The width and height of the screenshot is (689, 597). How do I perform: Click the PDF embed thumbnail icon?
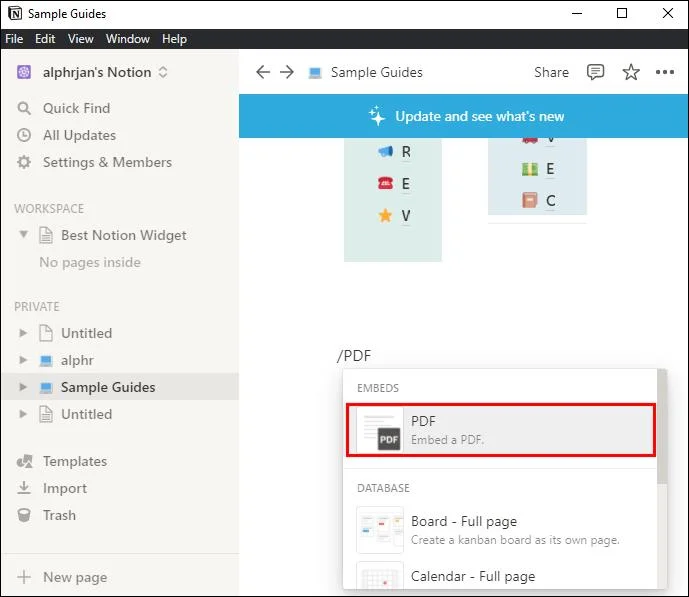(380, 430)
